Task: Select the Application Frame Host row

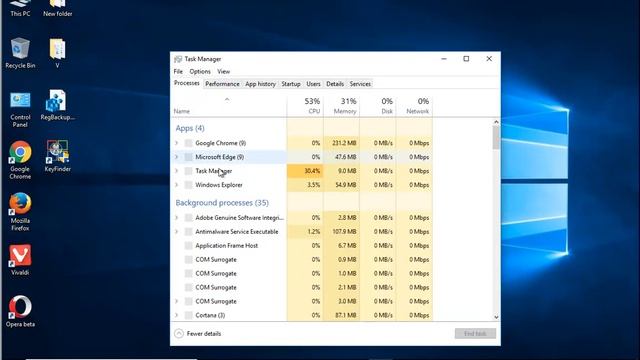Action: point(302,245)
